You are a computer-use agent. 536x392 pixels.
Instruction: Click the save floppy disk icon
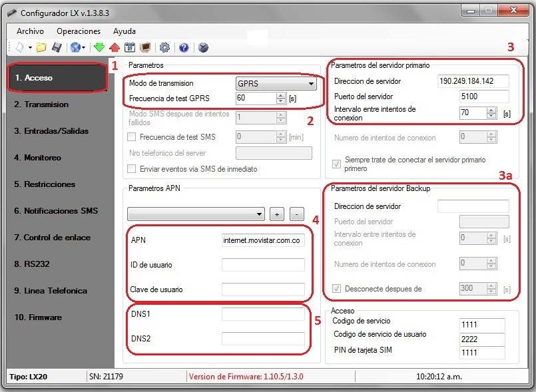click(57, 47)
